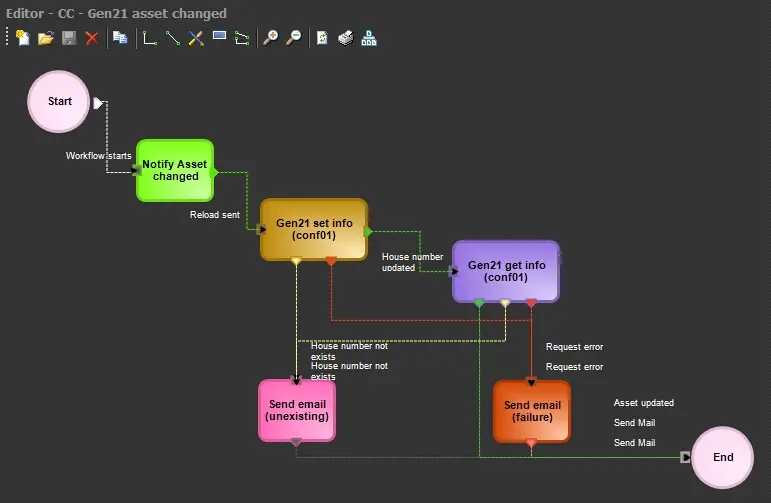Open a workflow with the folder icon
The height and width of the screenshot is (503, 771).
click(45, 38)
